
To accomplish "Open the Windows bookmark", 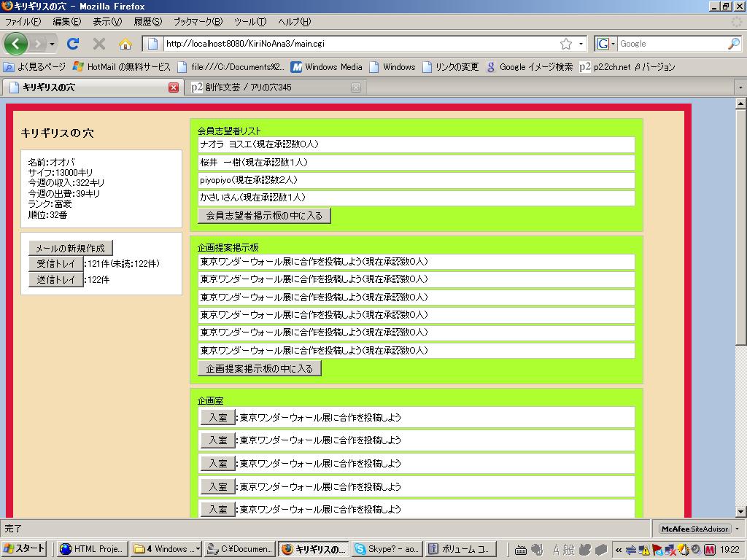I will 392,67.
